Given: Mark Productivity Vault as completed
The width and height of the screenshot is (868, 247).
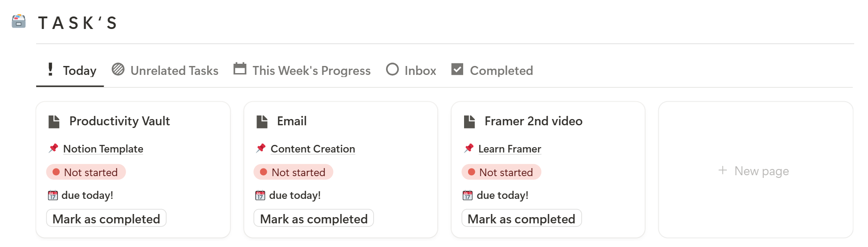Looking at the screenshot, I should click(x=106, y=218).
